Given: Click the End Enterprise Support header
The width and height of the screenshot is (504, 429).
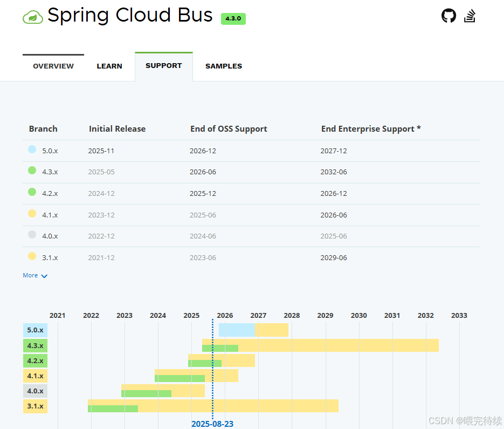Looking at the screenshot, I should click(371, 129).
